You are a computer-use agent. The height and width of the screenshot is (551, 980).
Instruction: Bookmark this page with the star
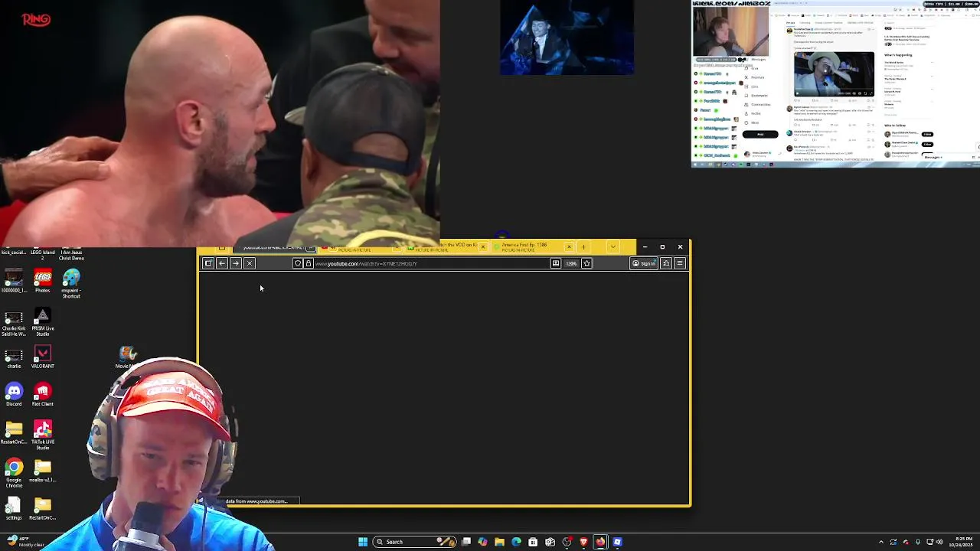pos(586,263)
